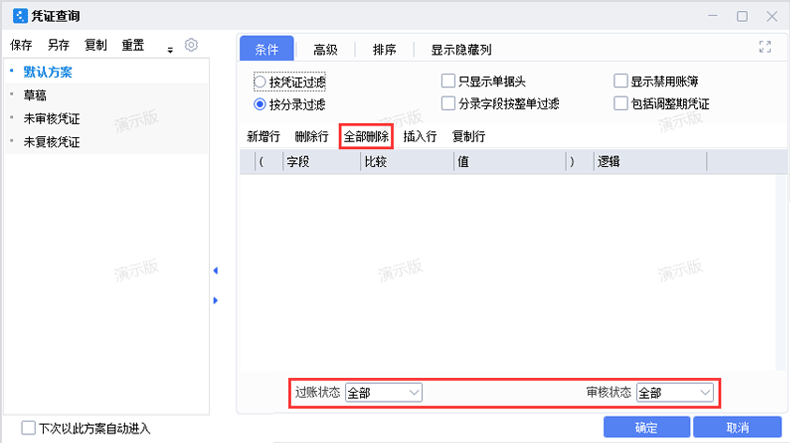Click the vertical scrollbar of the condition grid
Image resolution: width=790 pixels, height=443 pixels.
click(782, 272)
